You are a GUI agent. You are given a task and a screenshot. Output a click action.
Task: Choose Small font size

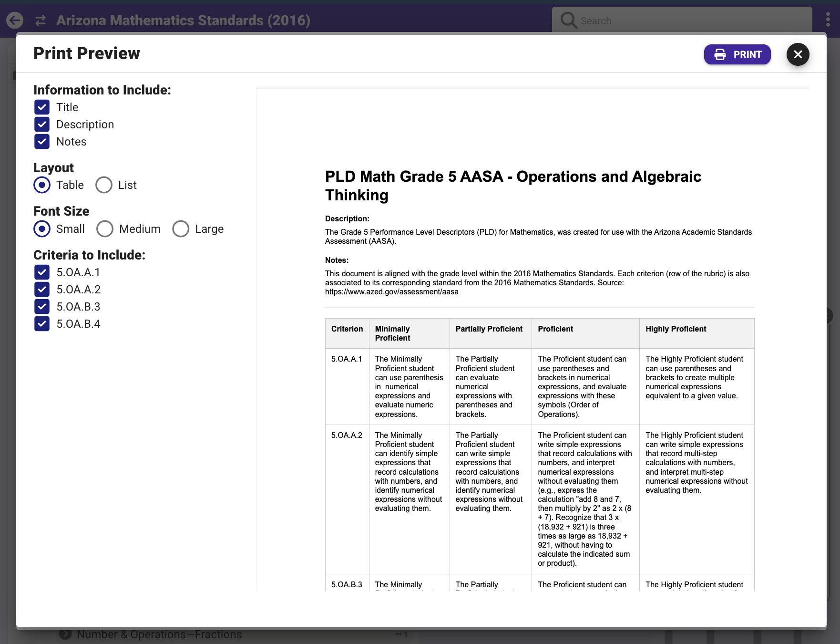pos(42,229)
